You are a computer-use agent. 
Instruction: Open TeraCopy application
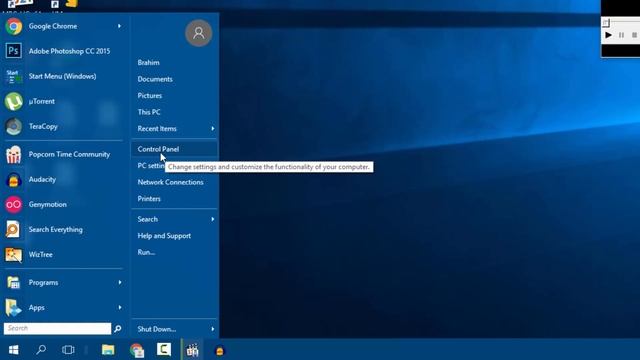[x=63, y=127]
